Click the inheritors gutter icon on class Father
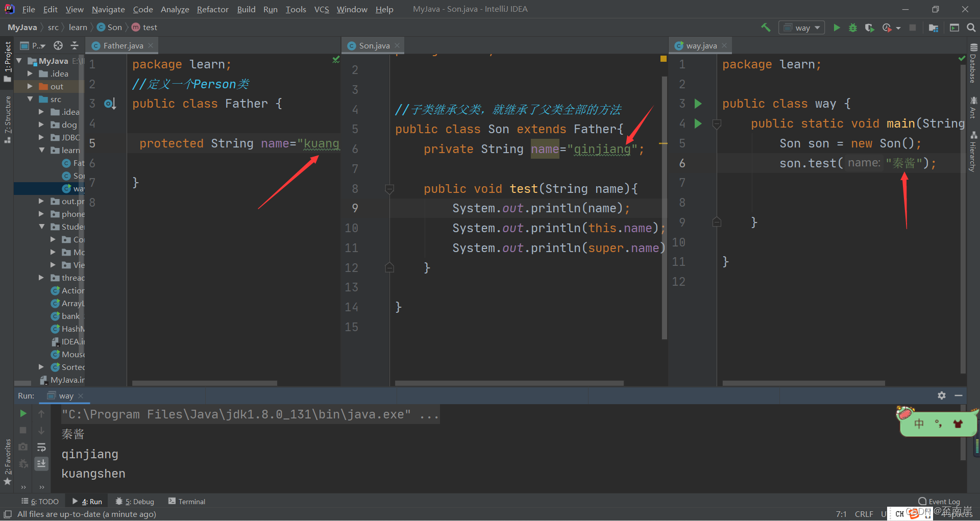 pos(110,104)
